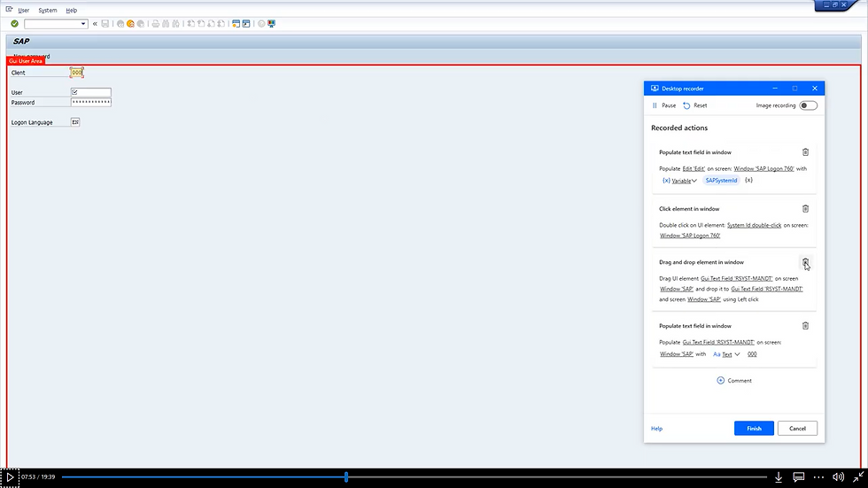
Task: Click the SAP Save diskette icon
Action: click(105, 24)
